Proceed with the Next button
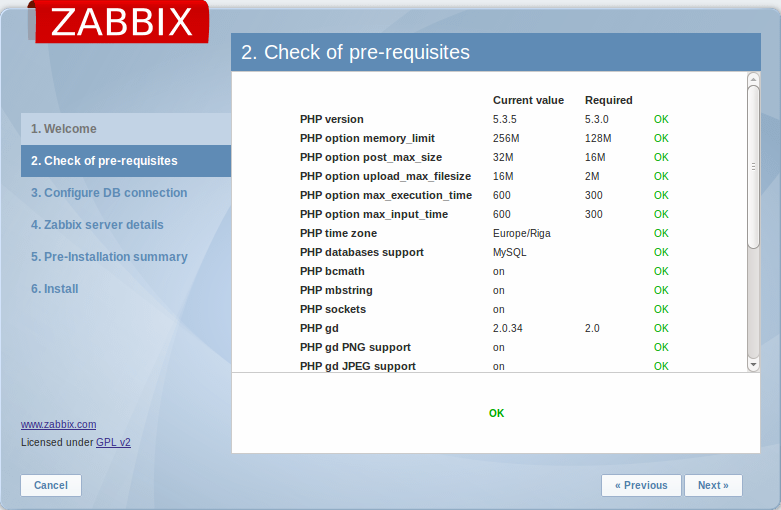Image resolution: width=781 pixels, height=510 pixels. (713, 485)
